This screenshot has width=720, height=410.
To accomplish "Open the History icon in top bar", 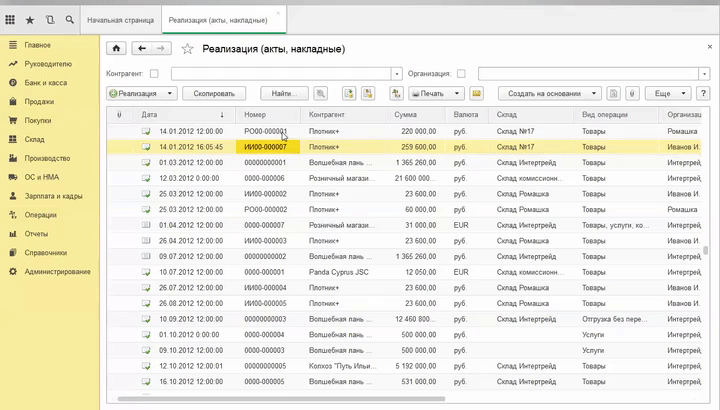I will click(x=50, y=19).
